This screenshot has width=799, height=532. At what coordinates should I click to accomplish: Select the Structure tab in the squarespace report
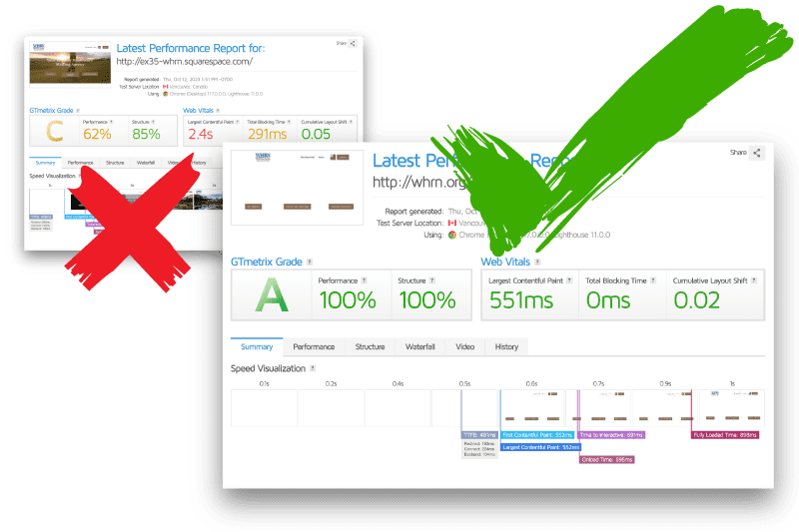tap(115, 163)
